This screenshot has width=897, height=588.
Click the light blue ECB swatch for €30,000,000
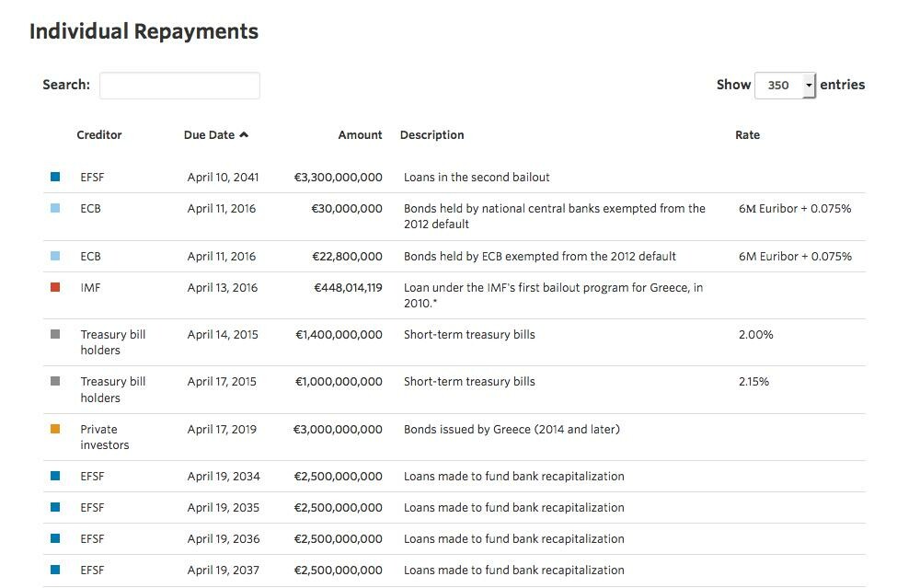click(55, 208)
